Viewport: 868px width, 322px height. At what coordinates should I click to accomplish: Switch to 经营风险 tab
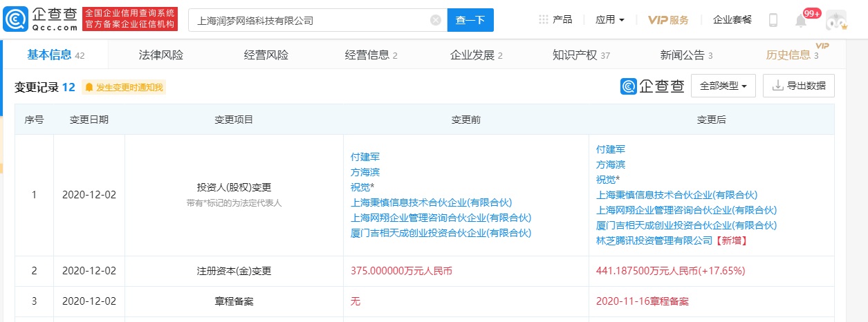[x=266, y=55]
